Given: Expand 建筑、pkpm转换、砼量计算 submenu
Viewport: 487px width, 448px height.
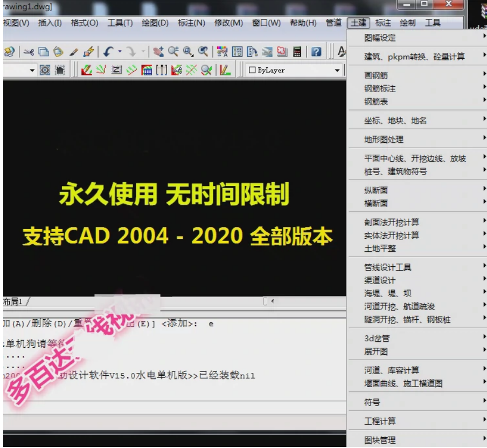Looking at the screenshot, I should click(417, 57).
